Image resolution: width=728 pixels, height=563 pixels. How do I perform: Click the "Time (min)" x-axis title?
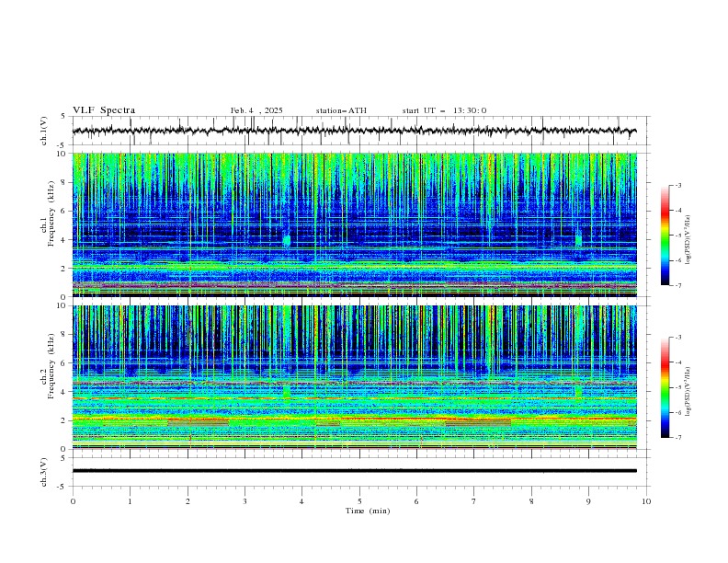368,511
